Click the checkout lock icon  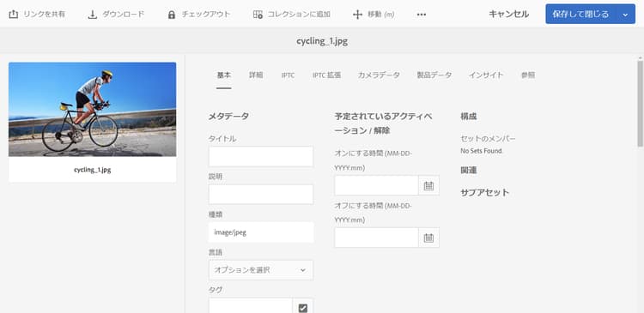[x=172, y=15]
